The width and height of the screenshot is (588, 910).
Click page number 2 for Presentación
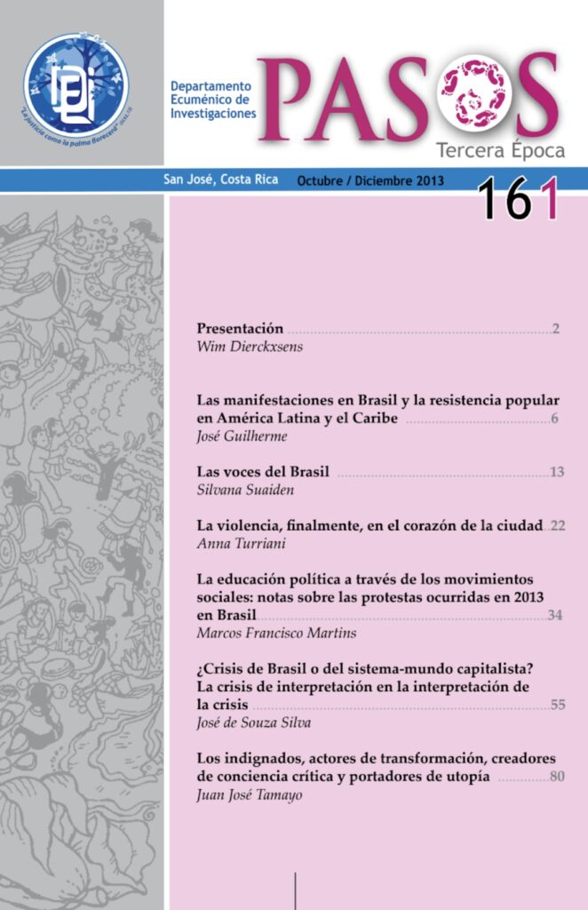555,329
